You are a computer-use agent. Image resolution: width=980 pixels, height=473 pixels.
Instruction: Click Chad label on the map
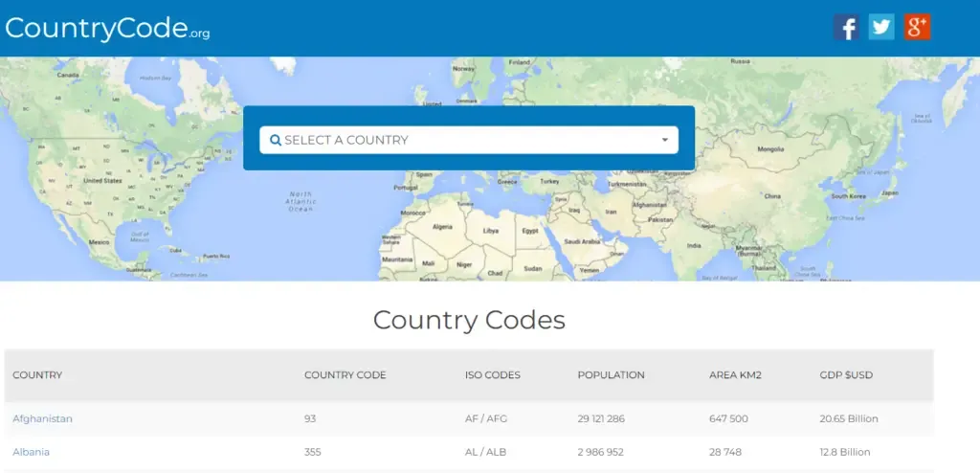point(495,274)
